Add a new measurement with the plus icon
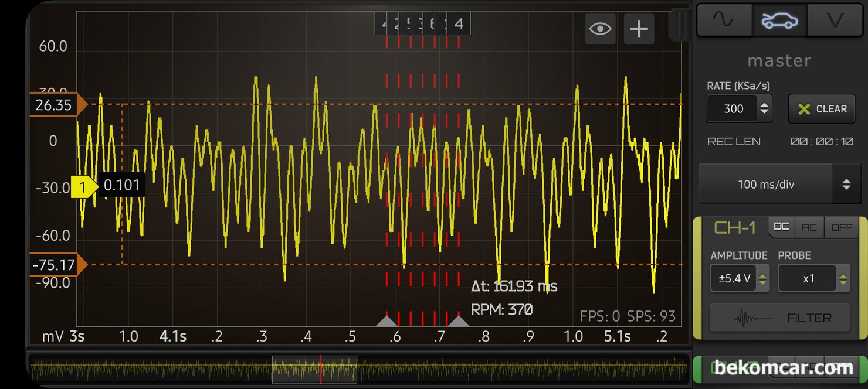The height and width of the screenshot is (389, 868). click(639, 29)
